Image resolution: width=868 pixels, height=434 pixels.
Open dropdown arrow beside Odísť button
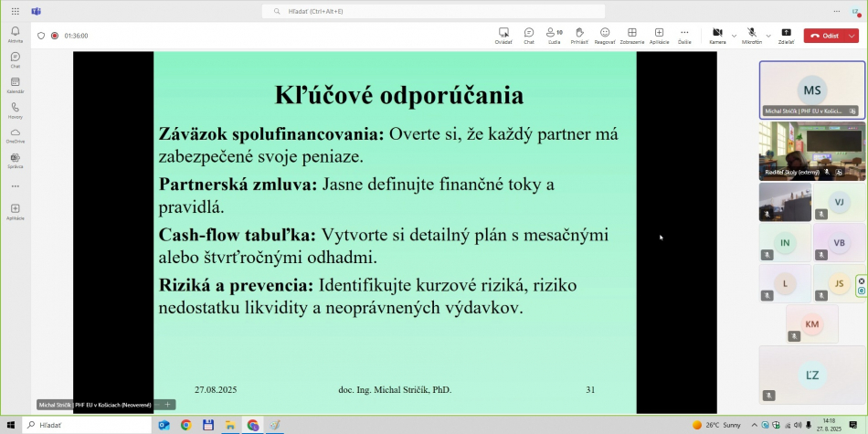852,36
